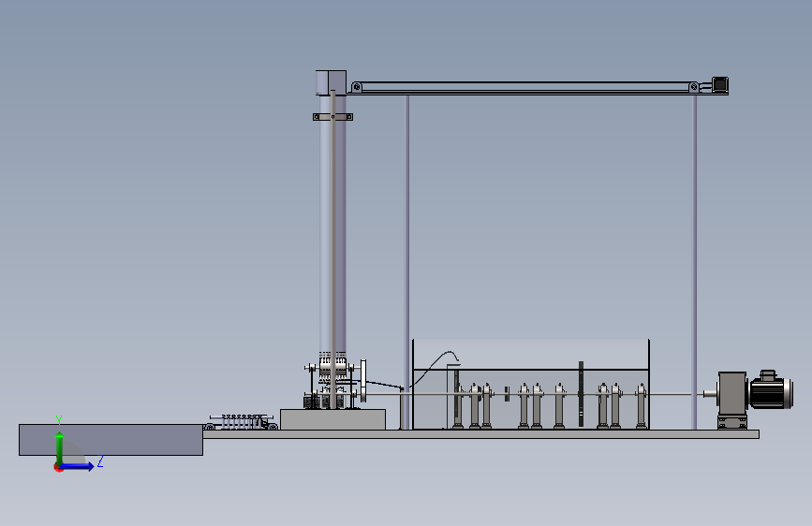Image resolution: width=812 pixels, height=526 pixels.
Task: Select the small square box at beam's right end
Action: pos(720,84)
